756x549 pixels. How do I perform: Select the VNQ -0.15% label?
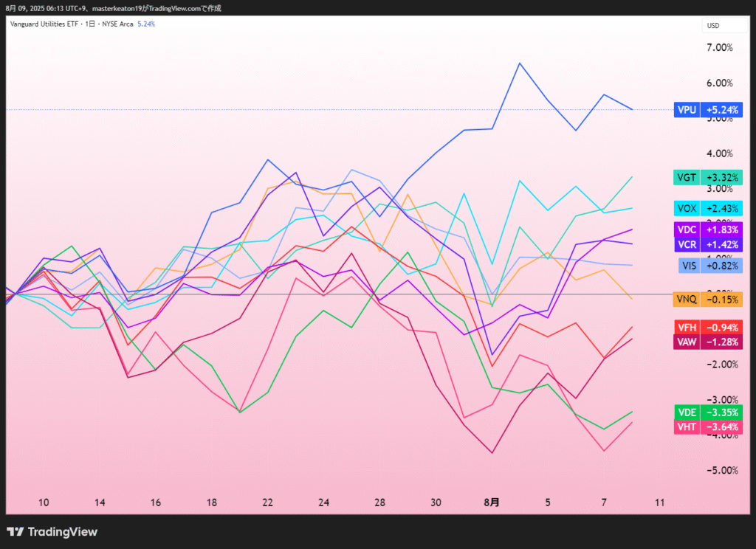(x=708, y=300)
